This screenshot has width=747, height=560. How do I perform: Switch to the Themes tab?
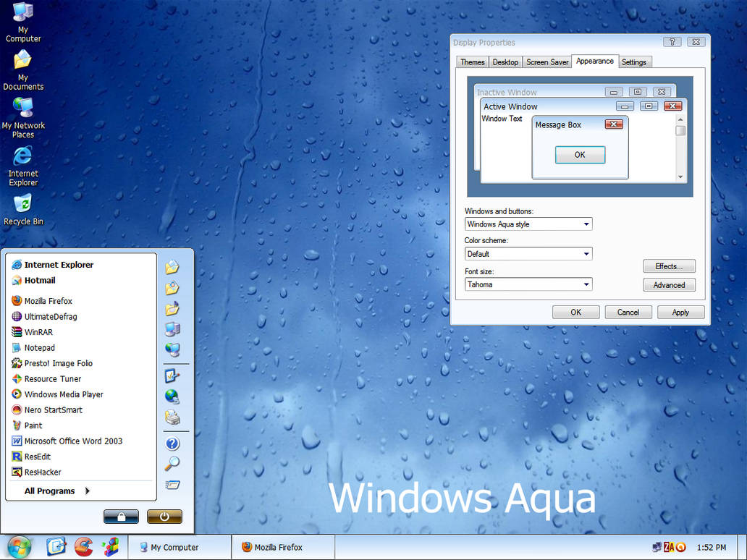(x=472, y=62)
